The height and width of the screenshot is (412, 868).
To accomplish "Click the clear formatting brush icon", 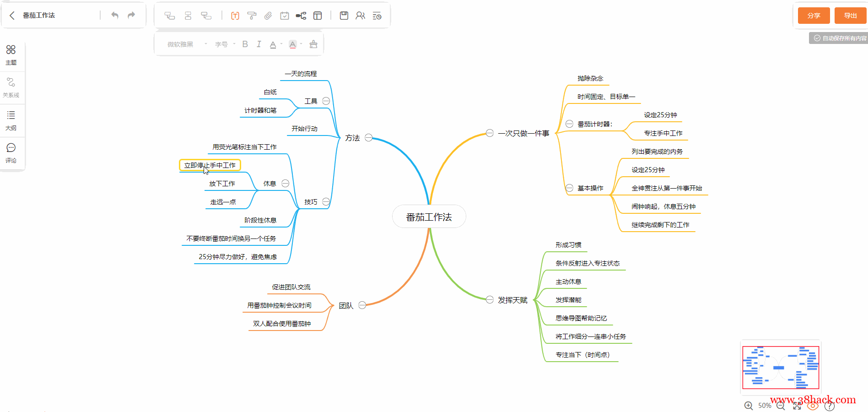I will coord(313,44).
